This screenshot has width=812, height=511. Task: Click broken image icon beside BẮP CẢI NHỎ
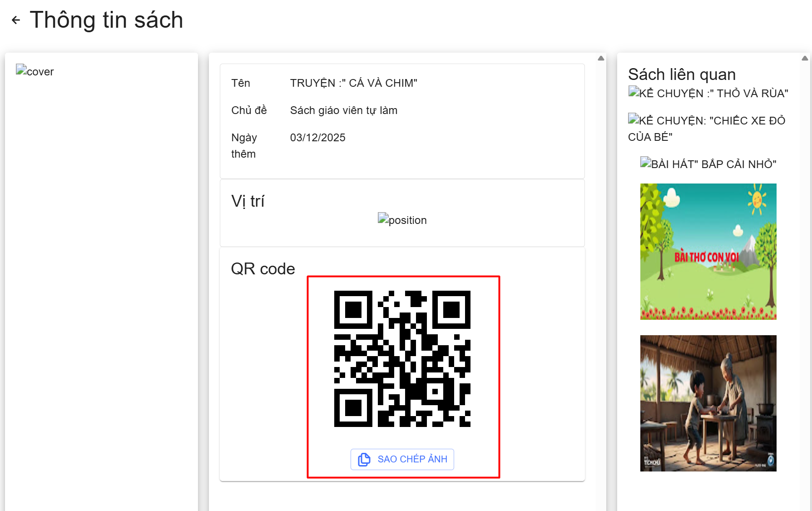(x=646, y=163)
